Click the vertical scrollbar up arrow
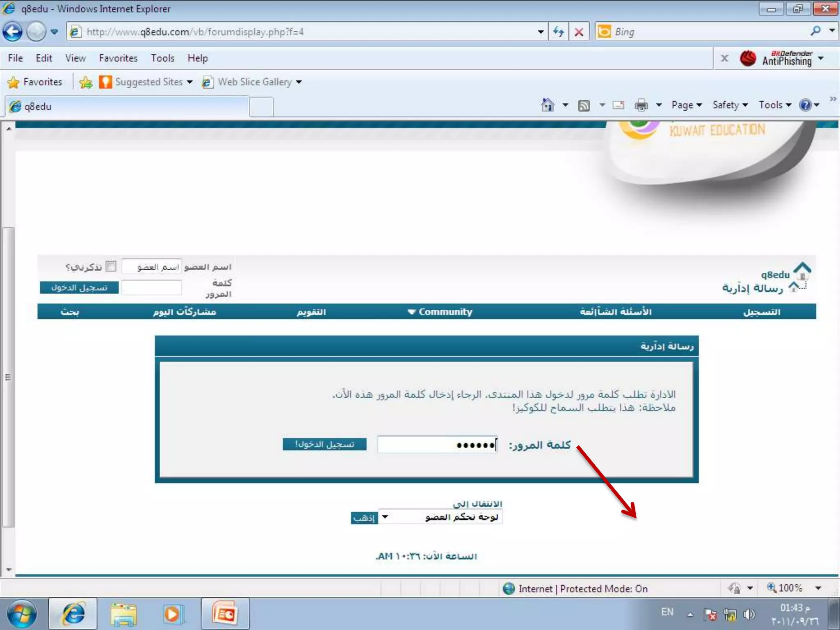Viewport: 840px width, 630px height. point(9,129)
